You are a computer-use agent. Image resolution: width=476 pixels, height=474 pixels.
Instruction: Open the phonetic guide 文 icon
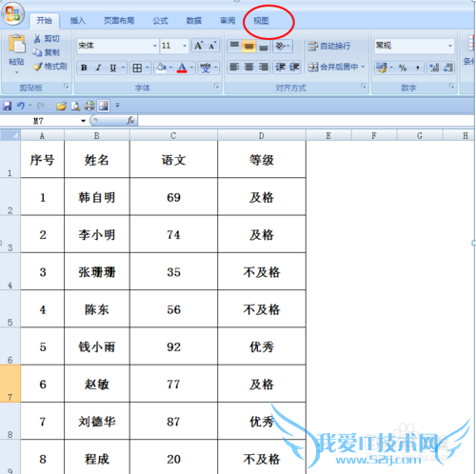click(206, 68)
